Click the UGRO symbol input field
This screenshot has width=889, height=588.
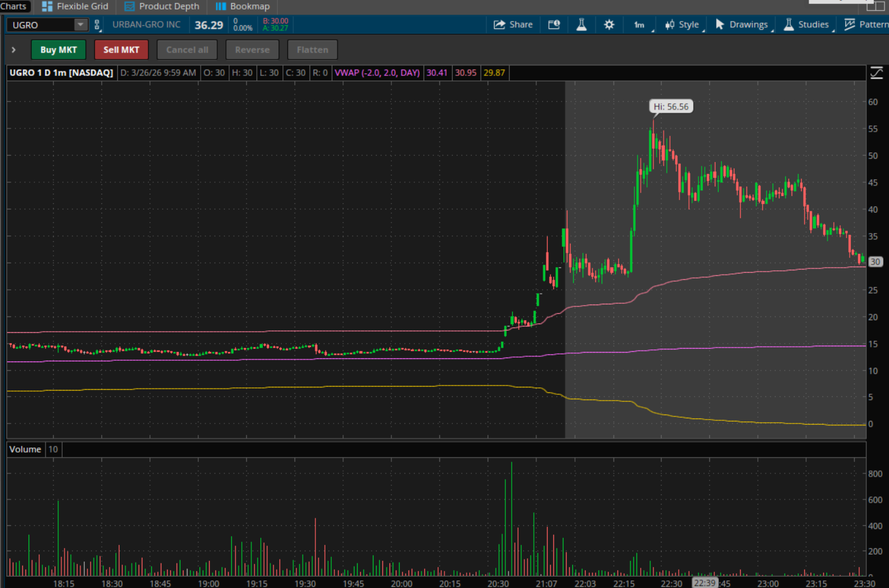(x=41, y=25)
